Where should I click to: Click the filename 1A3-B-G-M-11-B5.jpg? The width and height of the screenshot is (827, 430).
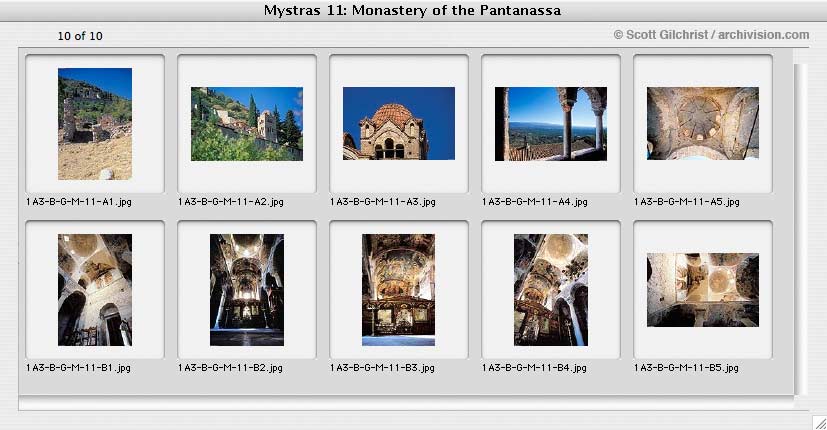tap(686, 368)
